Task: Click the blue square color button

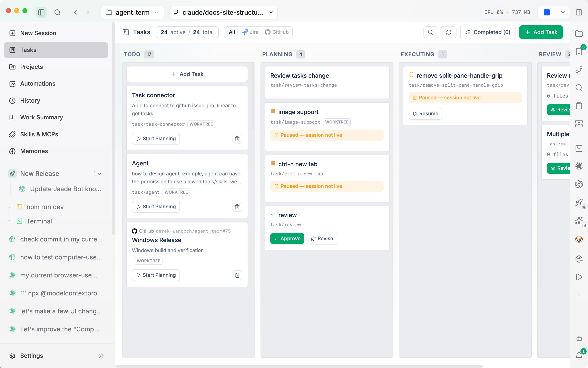Action: coord(547,12)
